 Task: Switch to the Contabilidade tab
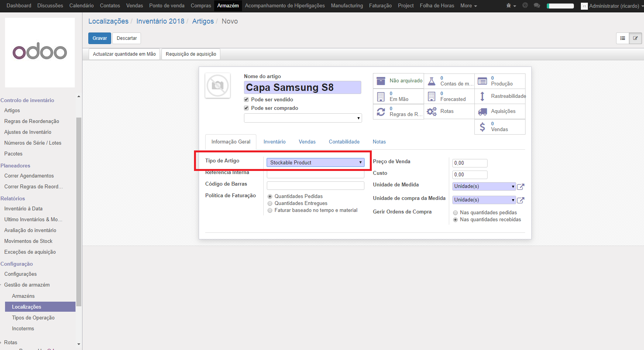click(344, 142)
